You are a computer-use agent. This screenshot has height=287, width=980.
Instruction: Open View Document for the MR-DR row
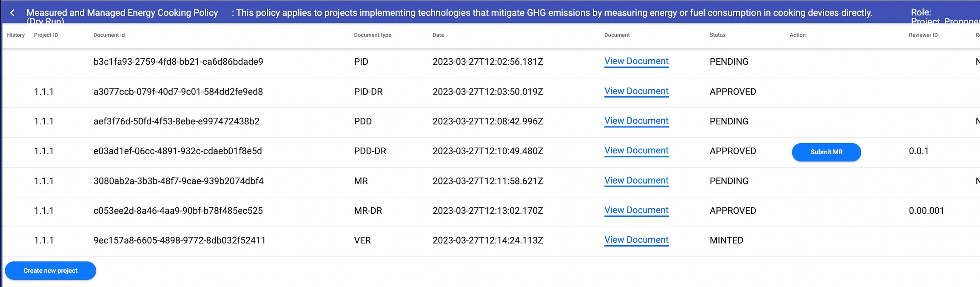point(636,210)
